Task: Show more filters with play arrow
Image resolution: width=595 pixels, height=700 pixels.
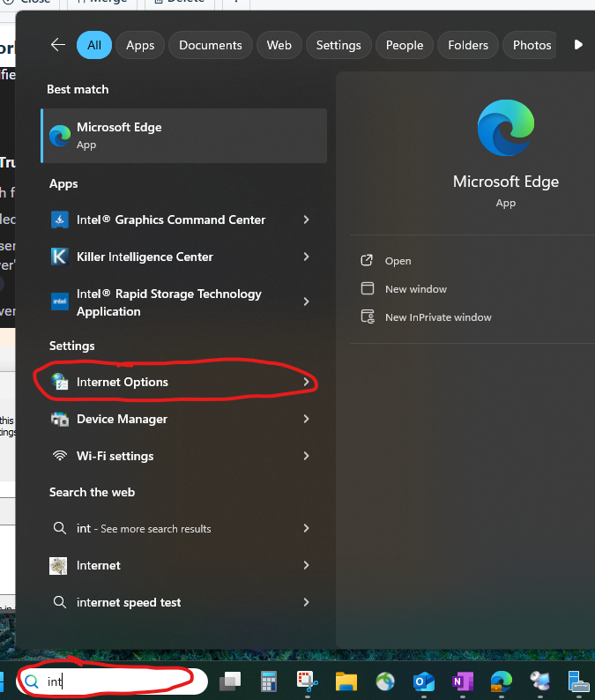Action: click(578, 45)
